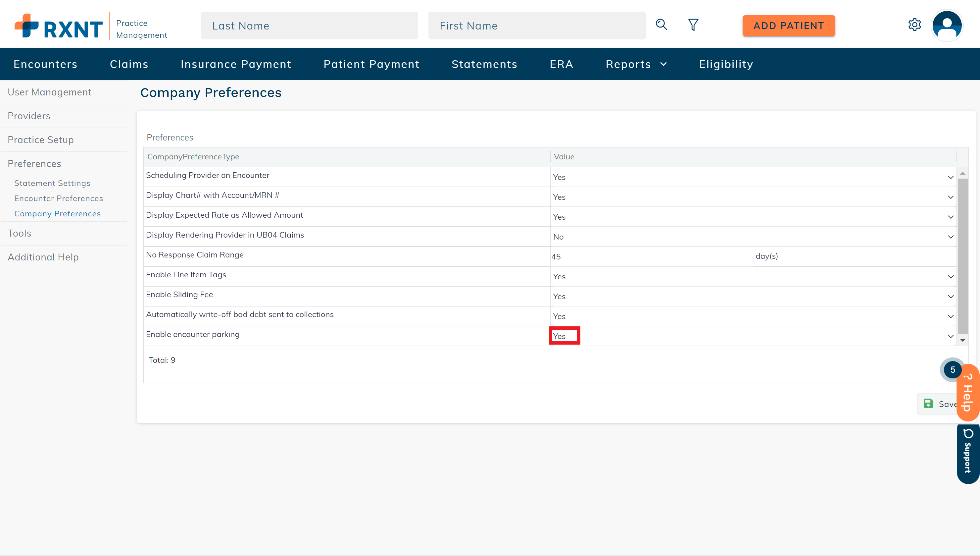Open the ERA tab
Viewport: 980px width, 556px height.
tap(561, 64)
